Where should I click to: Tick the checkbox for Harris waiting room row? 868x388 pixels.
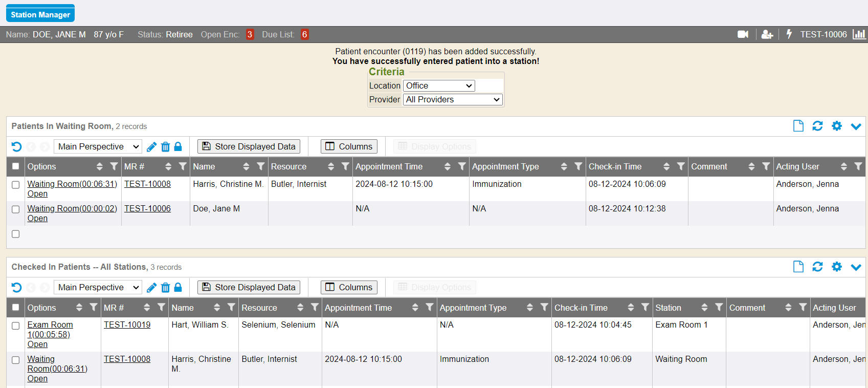click(x=16, y=185)
